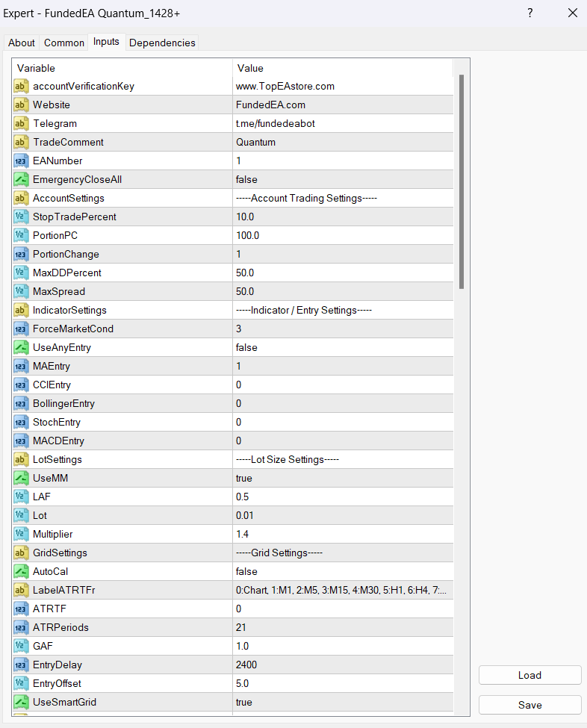The image size is (587, 728).
Task: Switch to the Common tab
Action: click(x=64, y=43)
